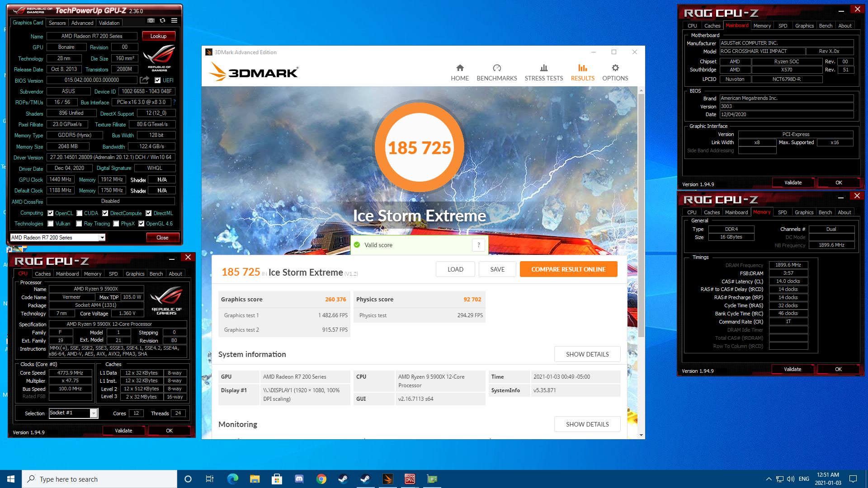Image resolution: width=868 pixels, height=488 pixels.
Task: Go to 3DMark Home
Action: pos(460,72)
